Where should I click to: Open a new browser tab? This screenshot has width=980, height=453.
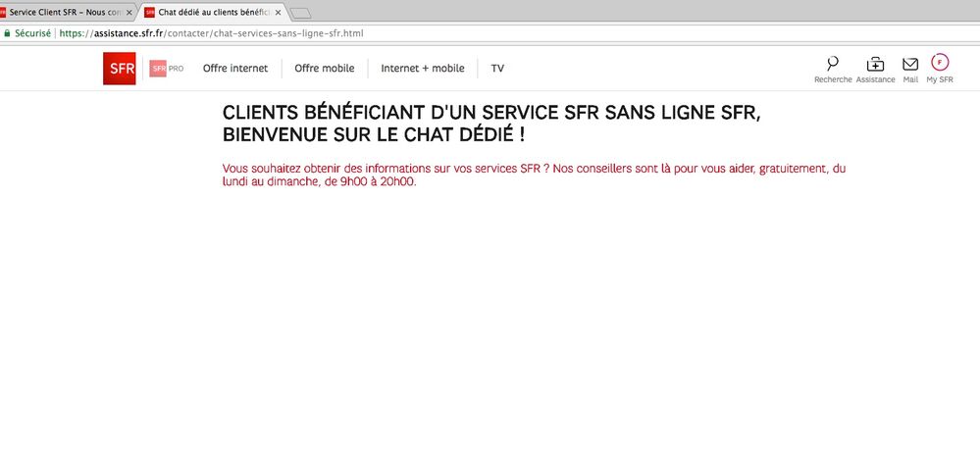(x=300, y=13)
